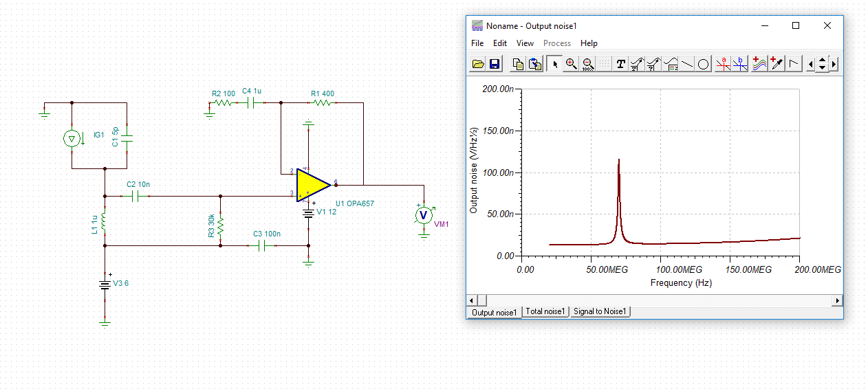Click the toolbar right arrow

tap(834, 64)
